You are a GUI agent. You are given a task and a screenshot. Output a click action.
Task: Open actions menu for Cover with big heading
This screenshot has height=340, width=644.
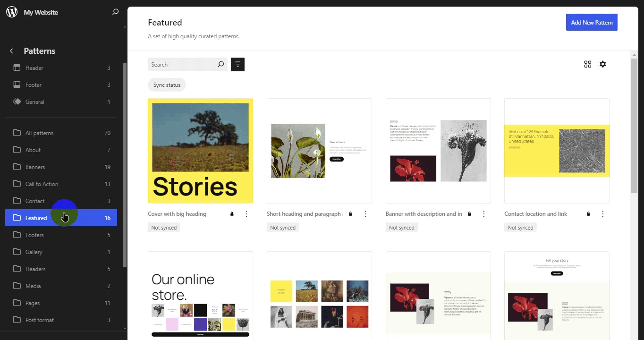tap(246, 214)
